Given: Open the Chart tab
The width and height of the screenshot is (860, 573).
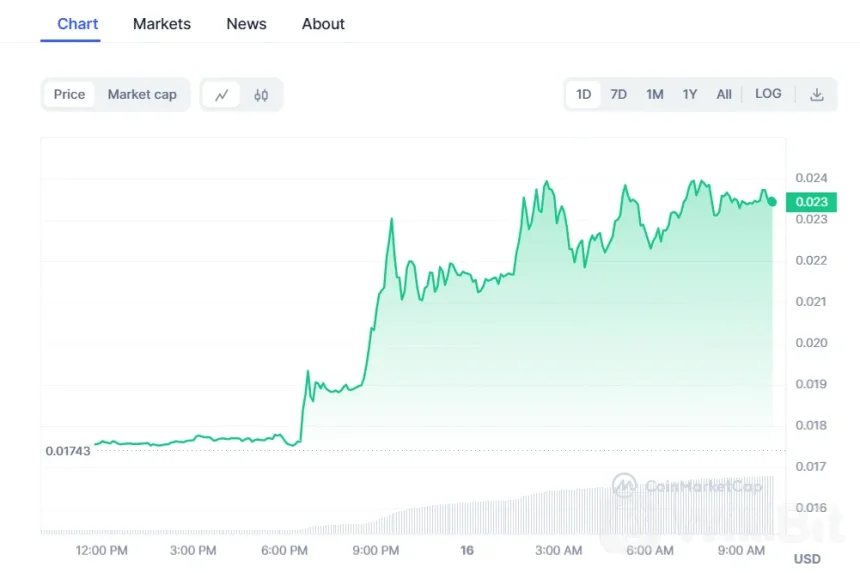Looking at the screenshot, I should pos(78,23).
